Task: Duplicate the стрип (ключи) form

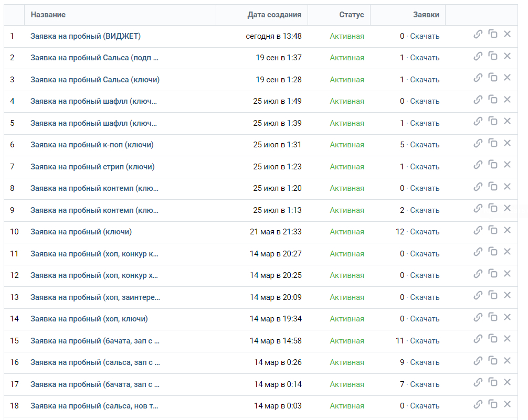Action: 493,165
